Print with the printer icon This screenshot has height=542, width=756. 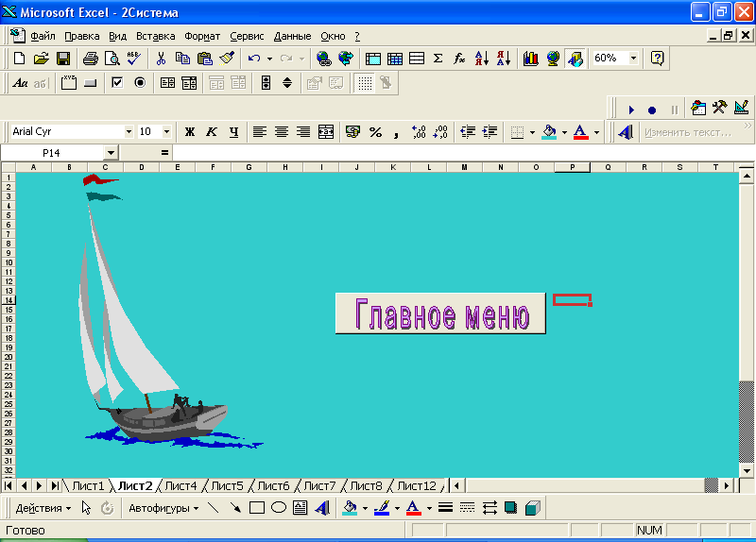tap(90, 59)
